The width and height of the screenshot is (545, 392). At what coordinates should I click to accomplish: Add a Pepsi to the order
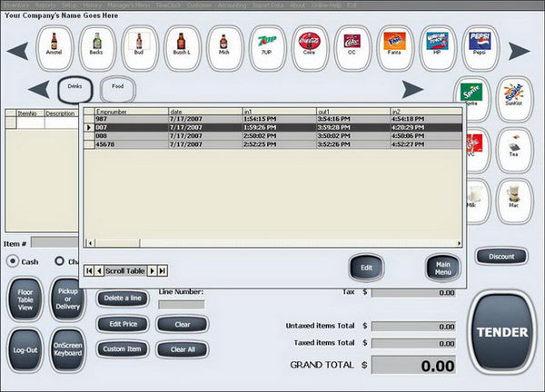pos(479,44)
